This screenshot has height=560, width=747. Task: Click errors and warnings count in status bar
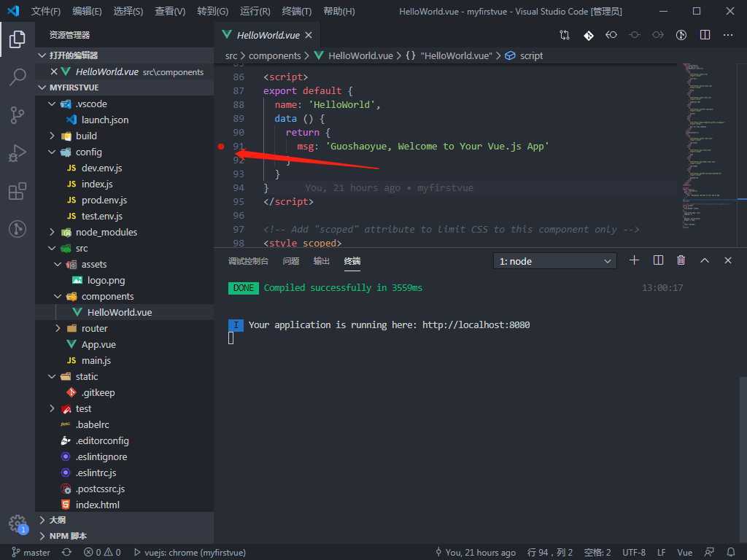click(102, 553)
